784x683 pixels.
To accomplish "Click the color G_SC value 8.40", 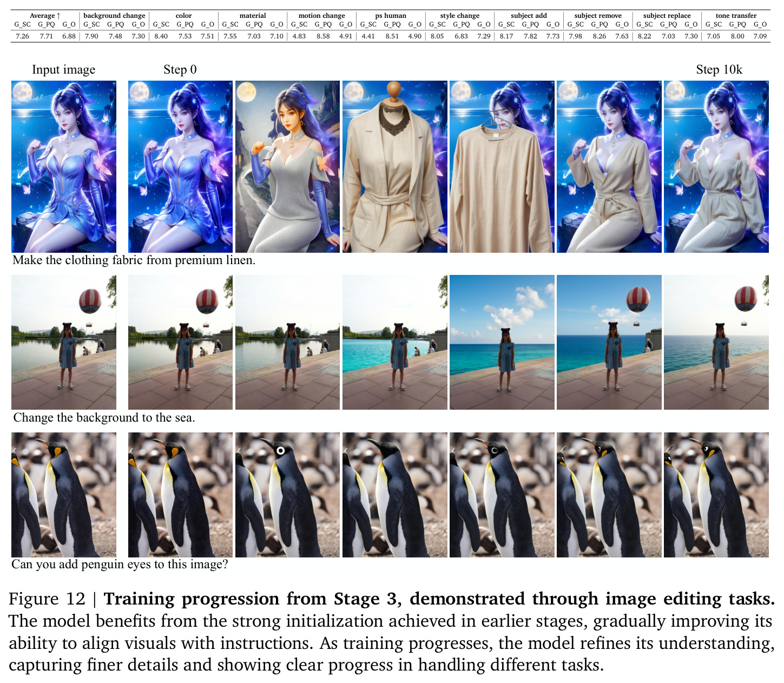I will coord(161,36).
